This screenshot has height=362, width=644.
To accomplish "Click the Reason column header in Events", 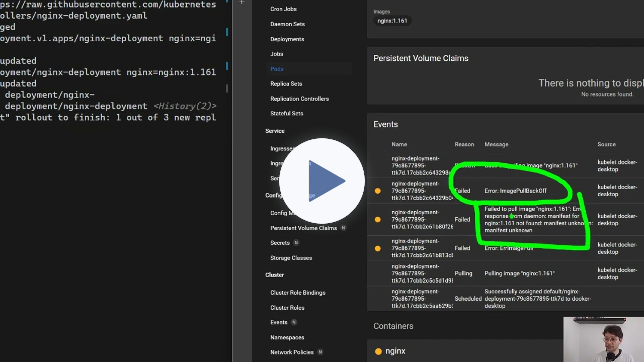I will click(464, 144).
